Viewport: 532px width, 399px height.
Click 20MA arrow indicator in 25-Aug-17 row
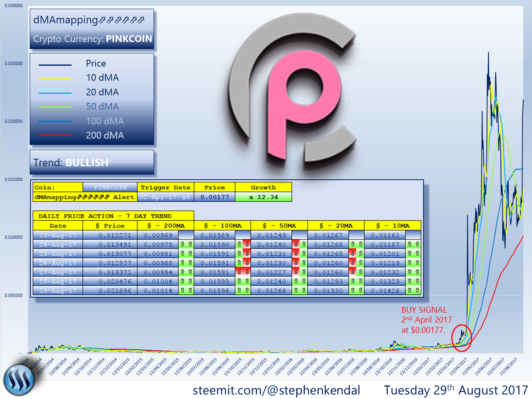pos(356,254)
